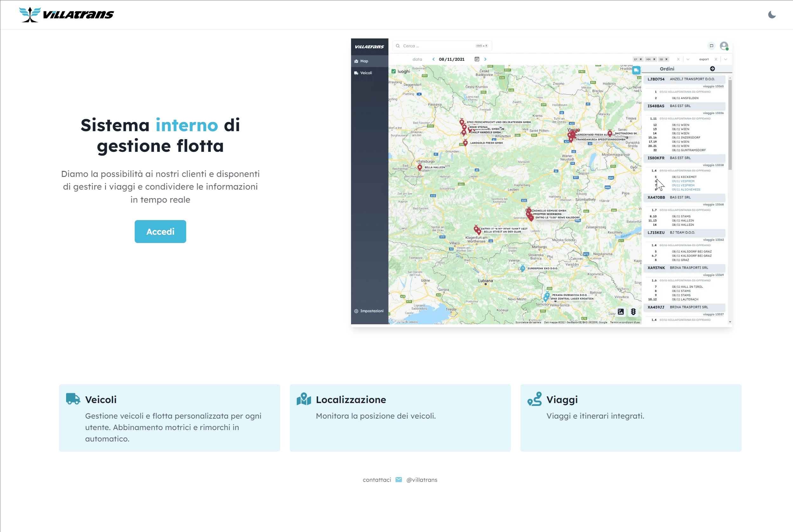Toggle dark mode with the moon icon

[x=772, y=15]
